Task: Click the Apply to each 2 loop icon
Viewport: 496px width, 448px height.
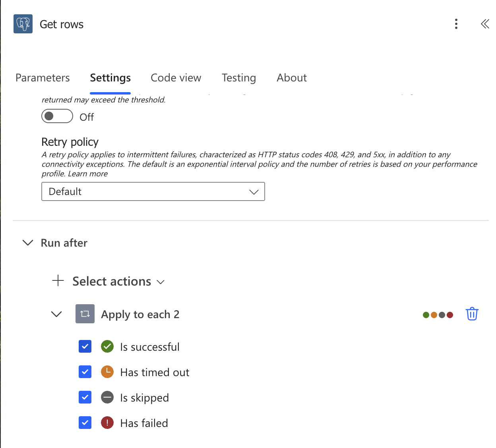Action: pos(85,314)
